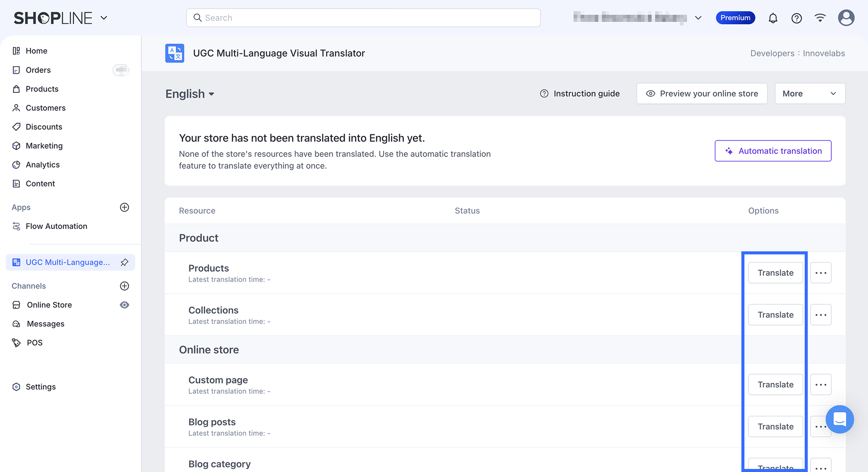Open more options for Products row
Image resolution: width=868 pixels, height=472 pixels.
coord(821,273)
